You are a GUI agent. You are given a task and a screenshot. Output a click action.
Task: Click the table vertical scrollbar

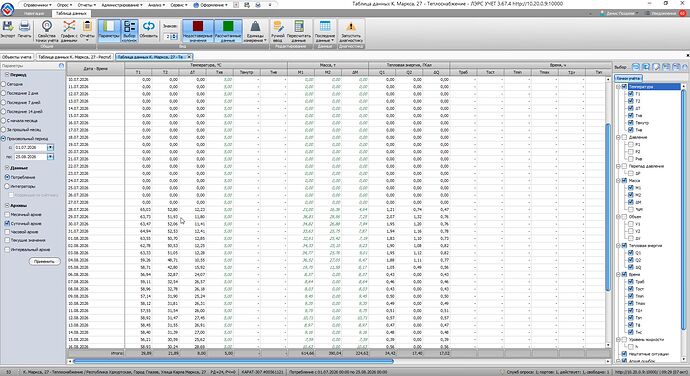608,207
